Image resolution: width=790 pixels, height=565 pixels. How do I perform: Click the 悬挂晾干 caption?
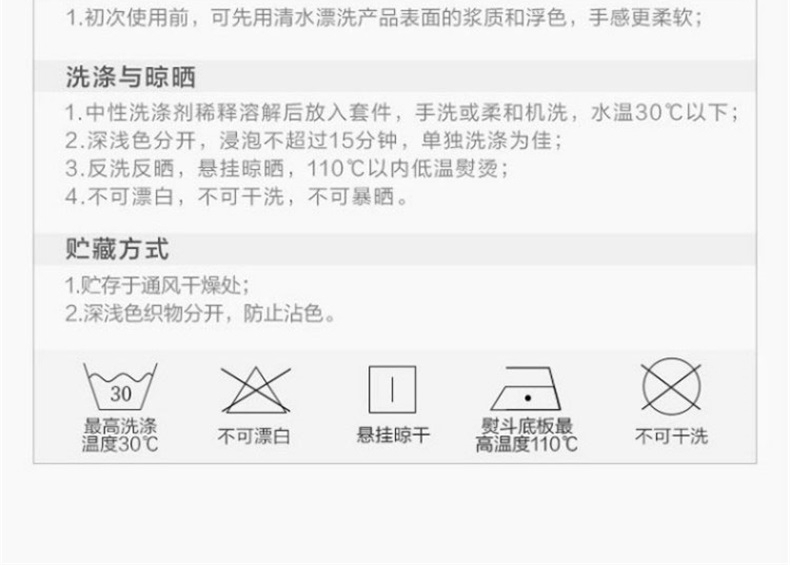point(393,434)
